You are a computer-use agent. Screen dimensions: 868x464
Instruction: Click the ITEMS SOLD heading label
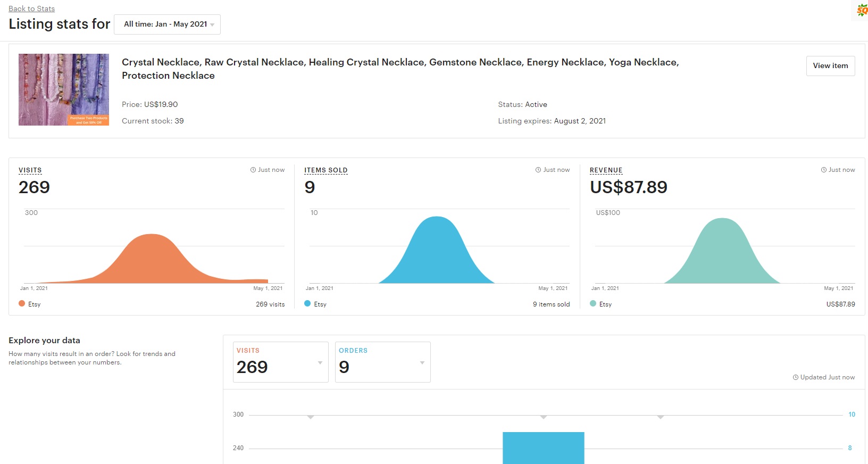point(326,170)
